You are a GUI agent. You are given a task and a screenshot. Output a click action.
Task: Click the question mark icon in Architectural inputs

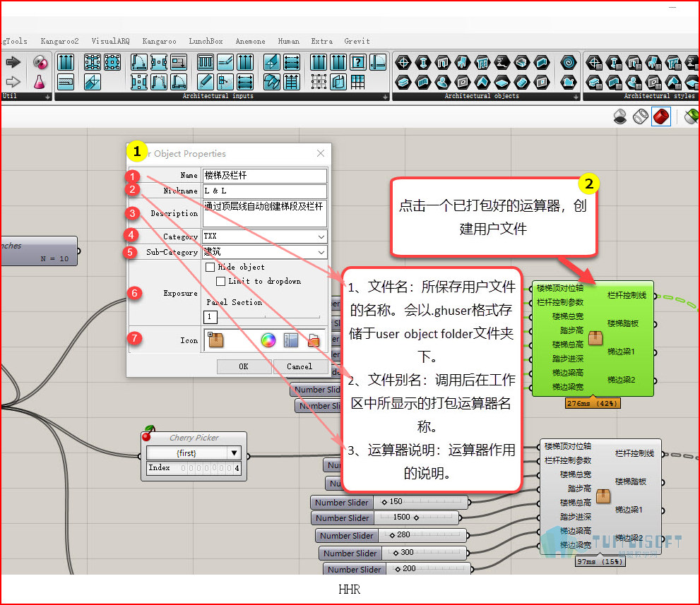[x=358, y=62]
